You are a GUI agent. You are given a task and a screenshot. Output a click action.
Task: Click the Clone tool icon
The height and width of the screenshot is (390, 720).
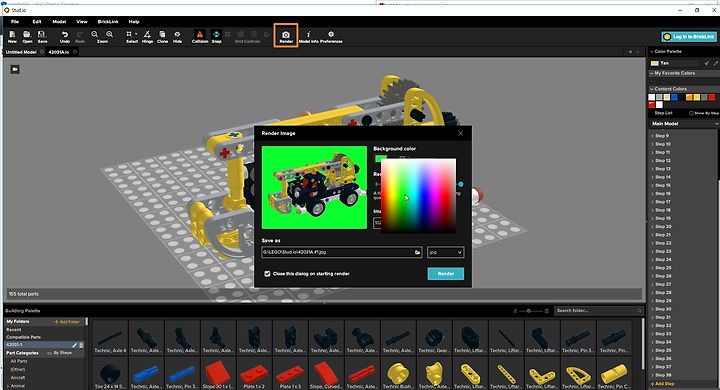coord(163,34)
